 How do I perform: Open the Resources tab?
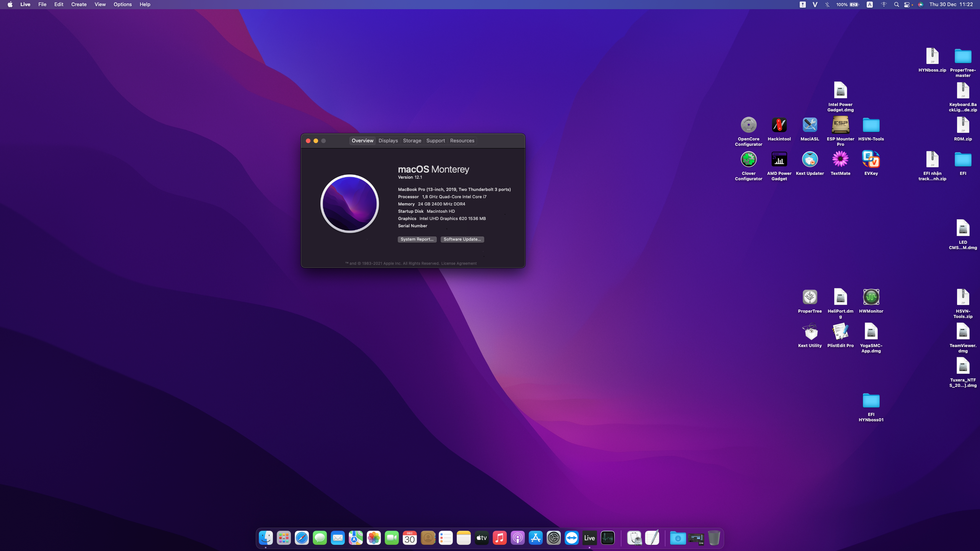coord(462,141)
